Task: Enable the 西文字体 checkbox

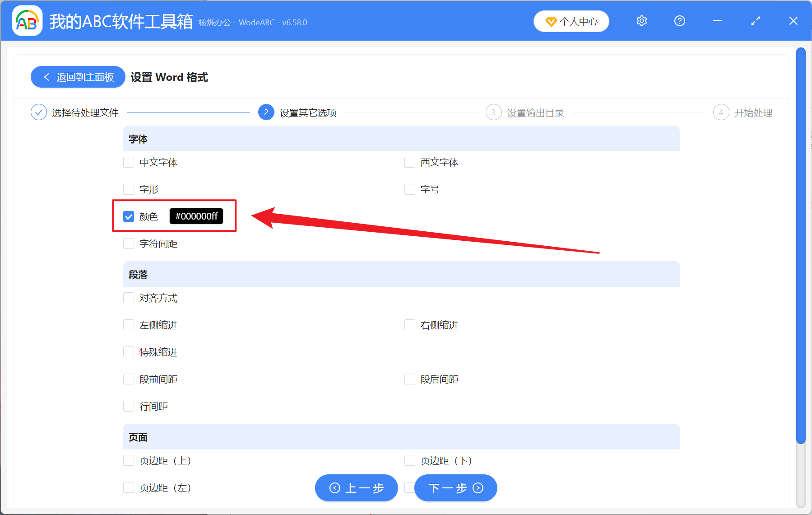Action: pyautogui.click(x=409, y=162)
